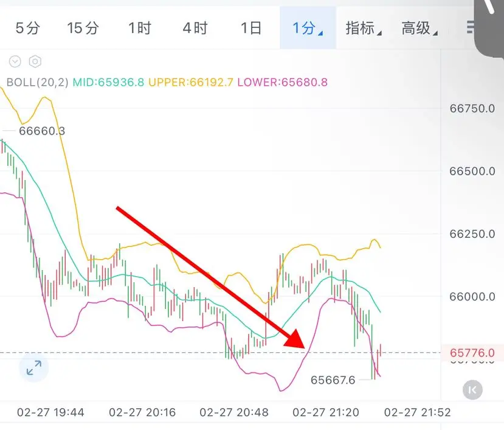The image size is (504, 430).
Task: Switch to the 15分 timeframe tab
Action: [83, 28]
